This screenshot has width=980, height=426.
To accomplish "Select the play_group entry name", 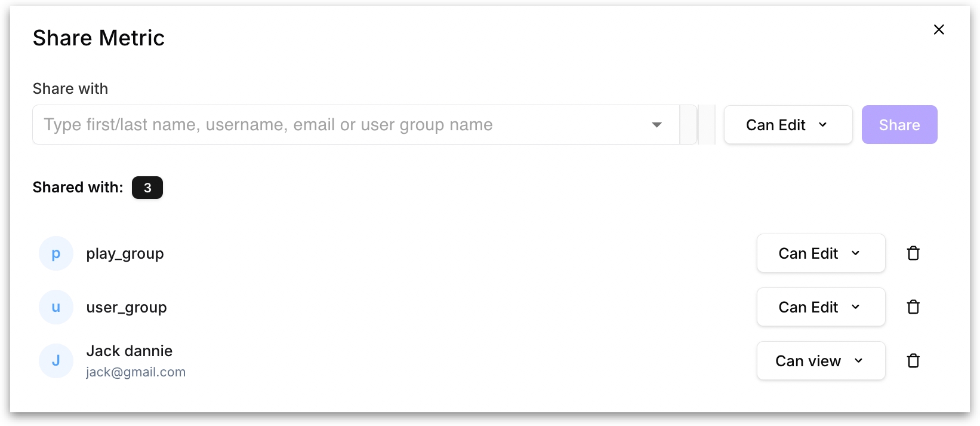I will [125, 254].
